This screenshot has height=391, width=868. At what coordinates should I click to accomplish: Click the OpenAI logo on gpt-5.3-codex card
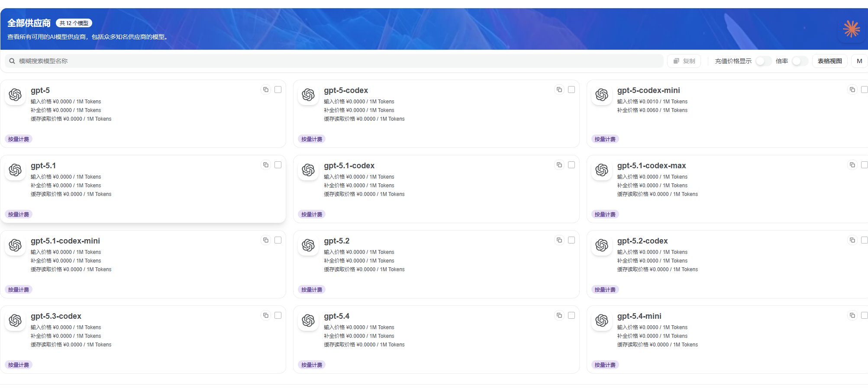[x=15, y=320]
